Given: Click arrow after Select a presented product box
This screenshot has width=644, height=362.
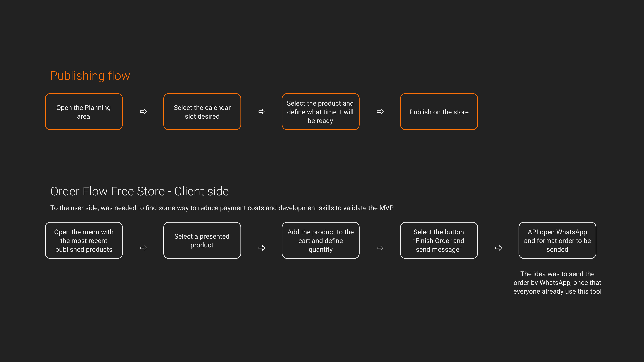Looking at the screenshot, I should pos(262,248).
